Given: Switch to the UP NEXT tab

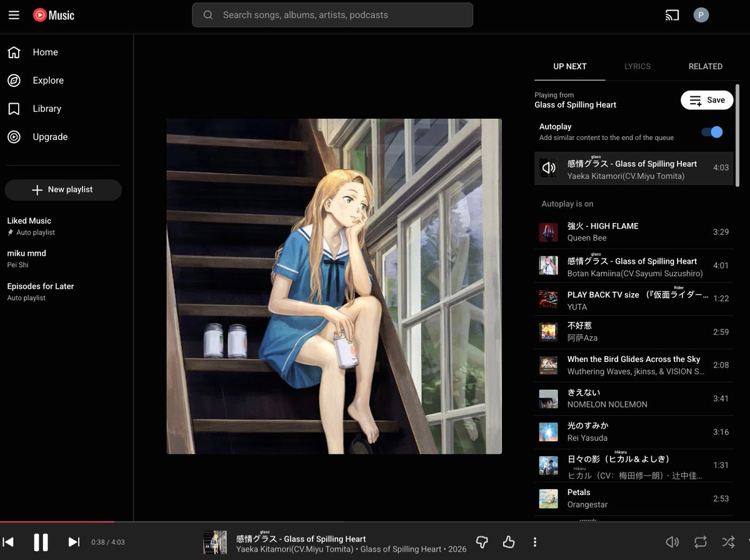Looking at the screenshot, I should [570, 66].
